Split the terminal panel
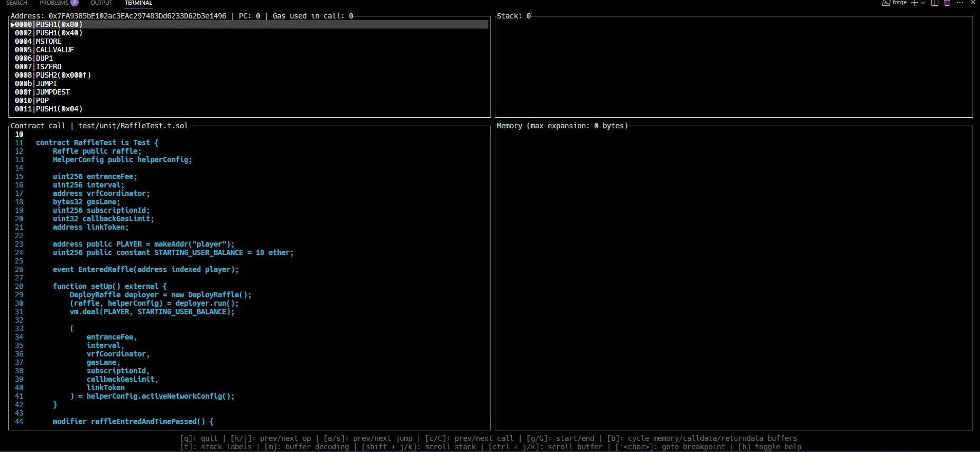The width and height of the screenshot is (980, 452). [935, 3]
